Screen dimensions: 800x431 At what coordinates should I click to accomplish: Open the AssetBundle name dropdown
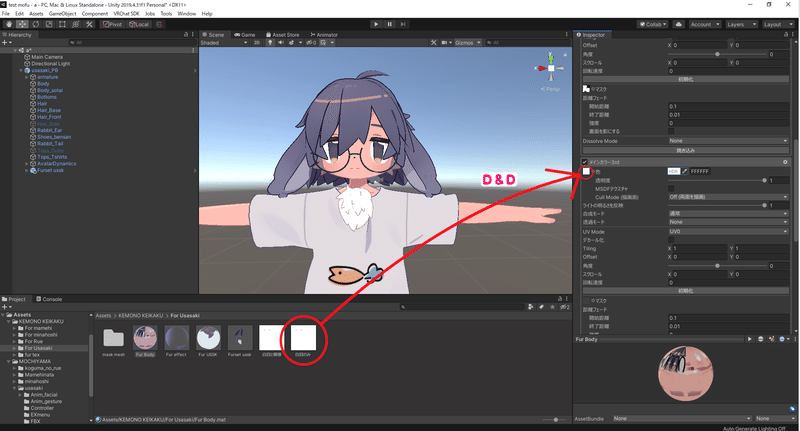(x=682, y=418)
